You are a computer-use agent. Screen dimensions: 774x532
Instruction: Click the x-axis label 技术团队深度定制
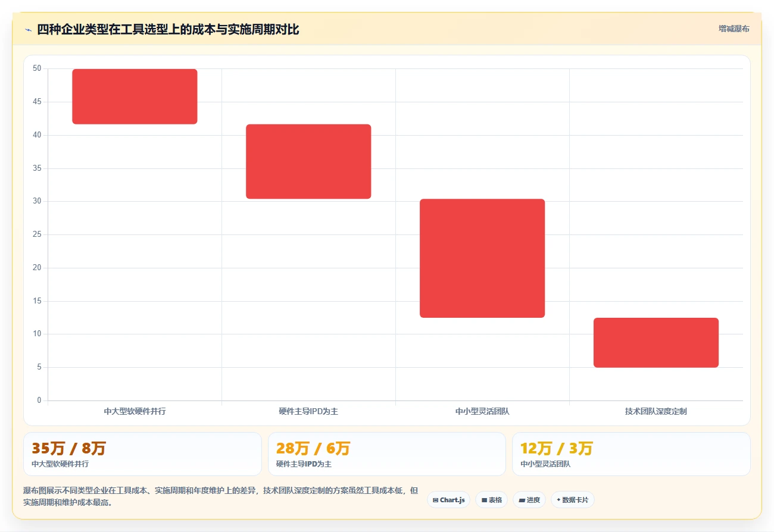pos(656,411)
